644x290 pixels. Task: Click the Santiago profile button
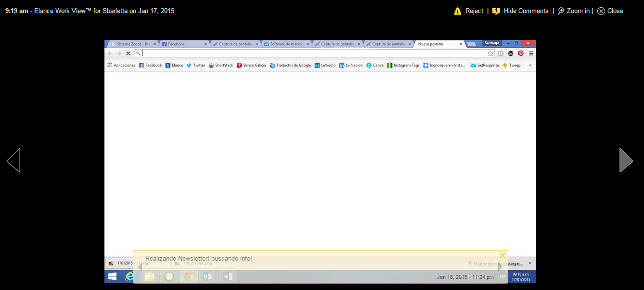492,43
